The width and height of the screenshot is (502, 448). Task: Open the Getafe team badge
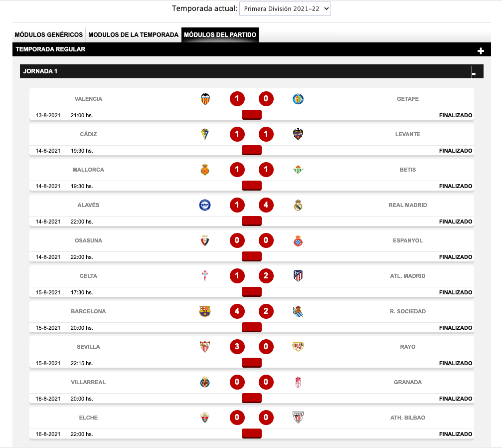[298, 99]
